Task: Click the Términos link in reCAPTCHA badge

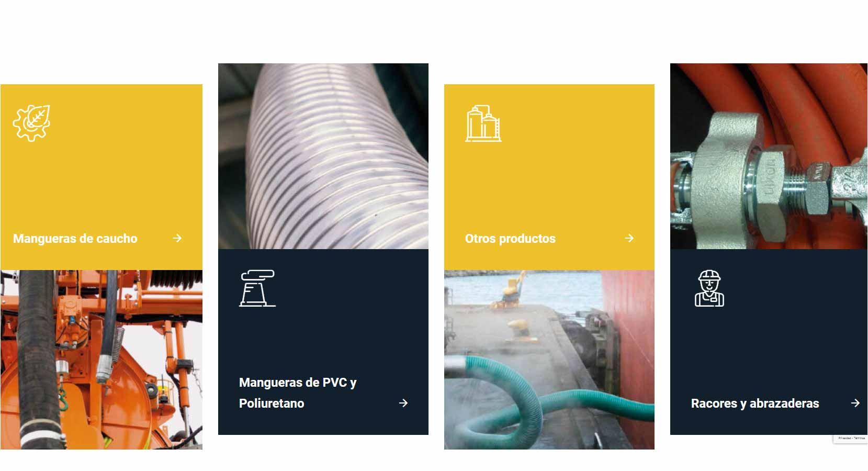Action: (860, 438)
